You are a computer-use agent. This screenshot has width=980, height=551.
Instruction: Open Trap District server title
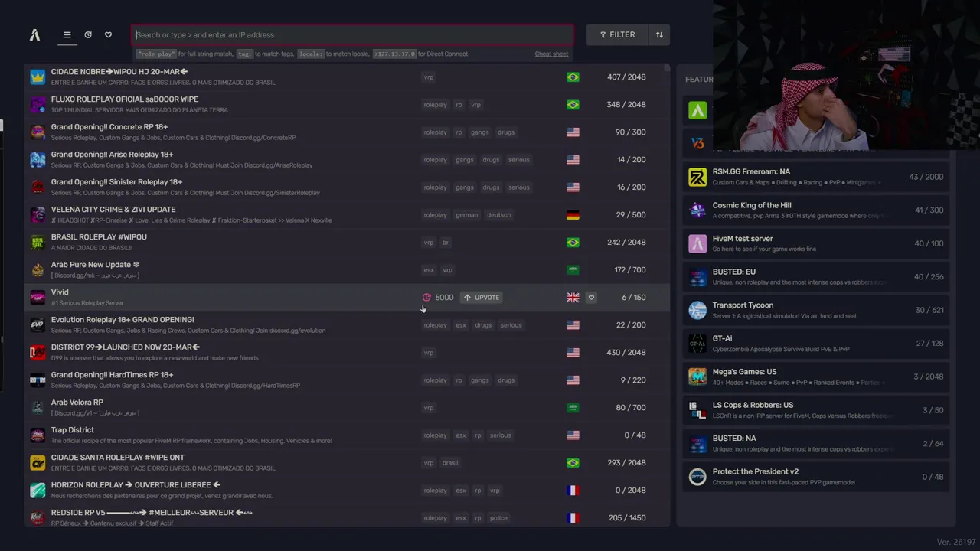pos(73,430)
